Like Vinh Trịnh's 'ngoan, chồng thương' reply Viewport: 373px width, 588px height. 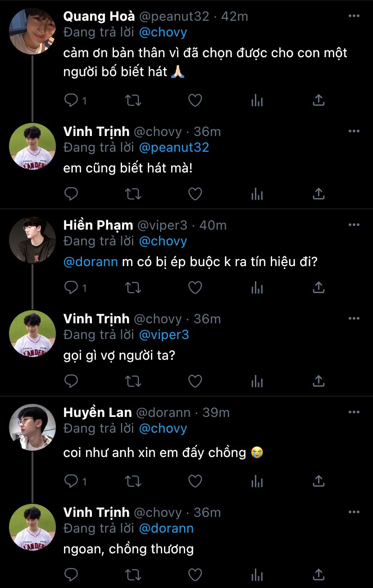(x=195, y=574)
